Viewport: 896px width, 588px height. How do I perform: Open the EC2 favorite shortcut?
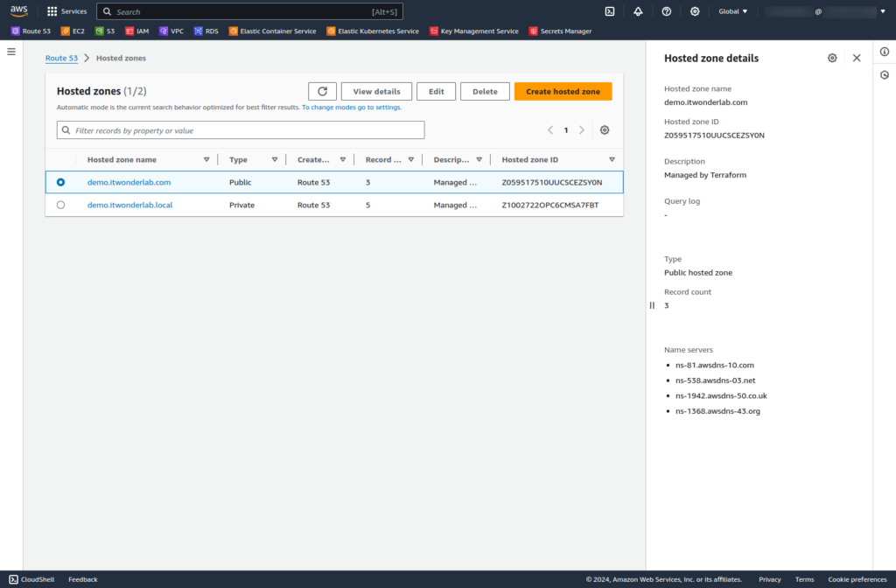(73, 31)
